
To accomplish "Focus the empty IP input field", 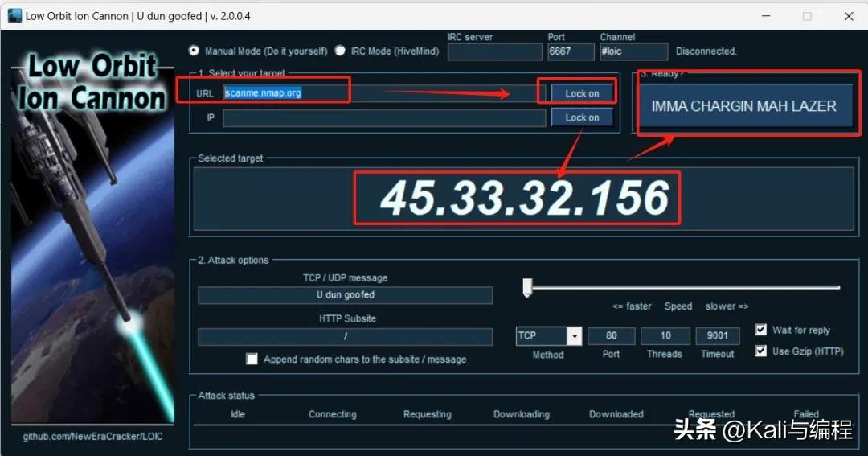I will [x=383, y=118].
